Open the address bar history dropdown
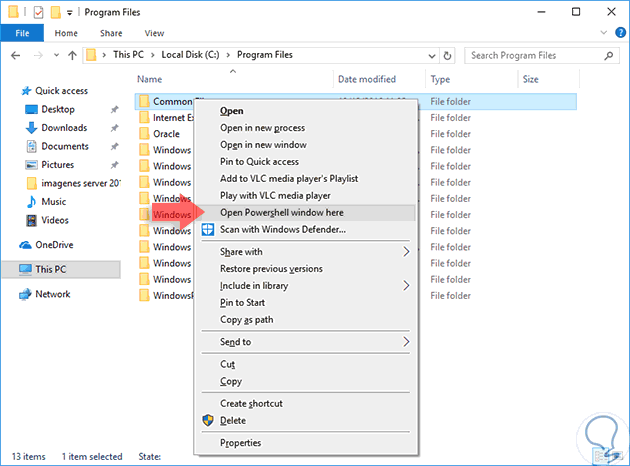The height and width of the screenshot is (466, 630). point(431,55)
